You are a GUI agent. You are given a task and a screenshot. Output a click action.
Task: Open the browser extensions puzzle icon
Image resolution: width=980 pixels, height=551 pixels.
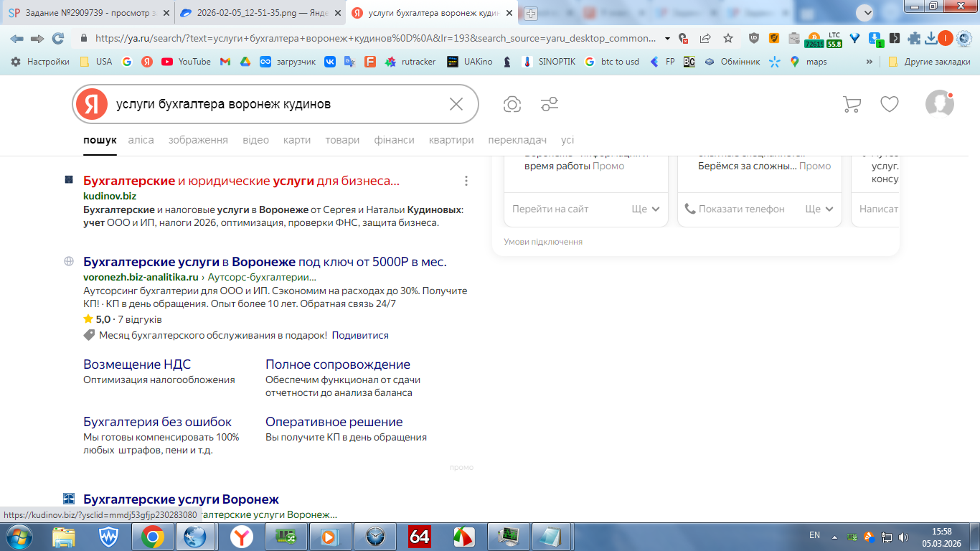point(914,39)
